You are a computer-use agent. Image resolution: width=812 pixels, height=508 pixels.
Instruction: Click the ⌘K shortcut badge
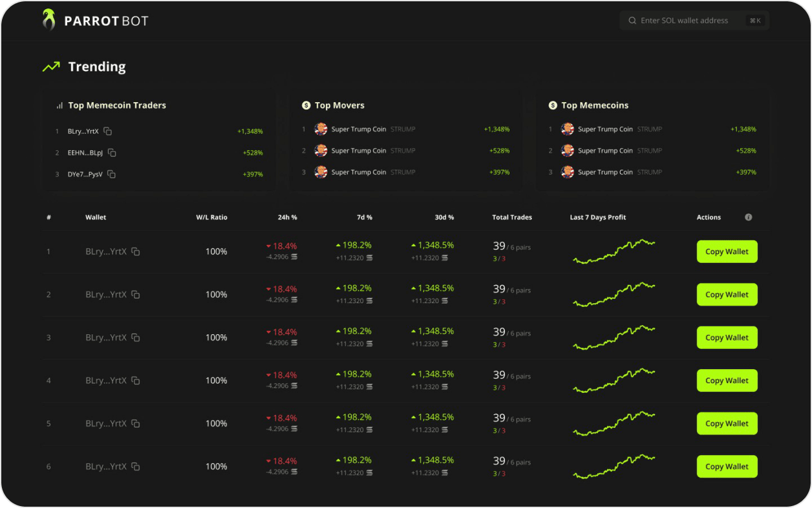click(x=755, y=21)
